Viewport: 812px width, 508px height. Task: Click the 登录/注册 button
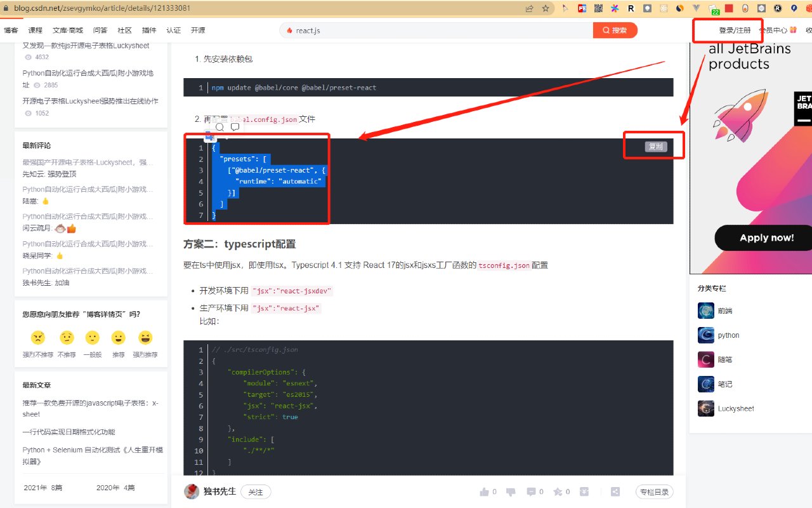(728, 30)
